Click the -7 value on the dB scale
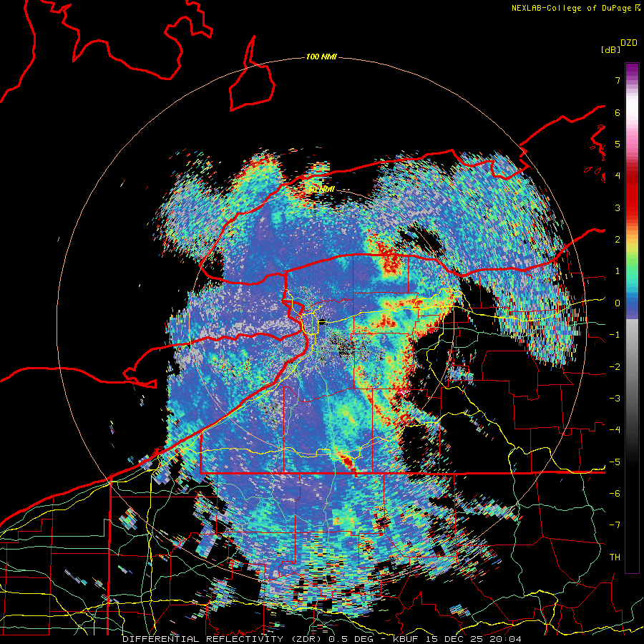The width and height of the screenshot is (644, 644). [615, 525]
